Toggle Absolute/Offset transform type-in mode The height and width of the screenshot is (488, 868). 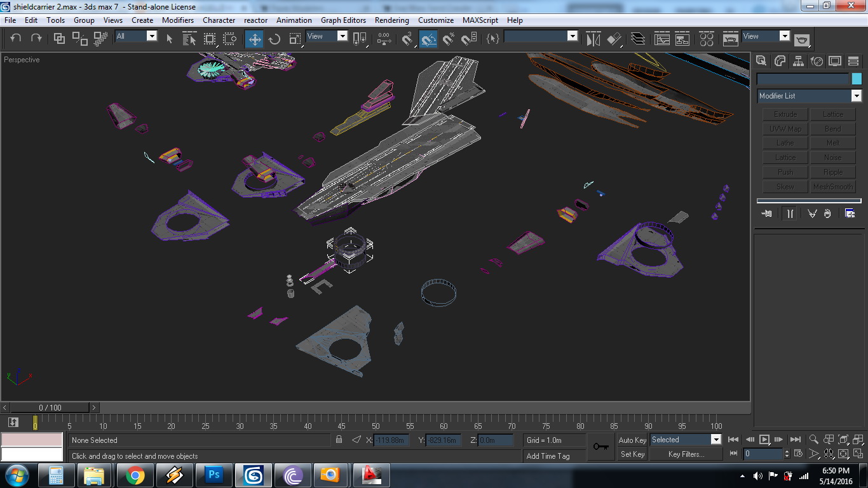tap(356, 440)
